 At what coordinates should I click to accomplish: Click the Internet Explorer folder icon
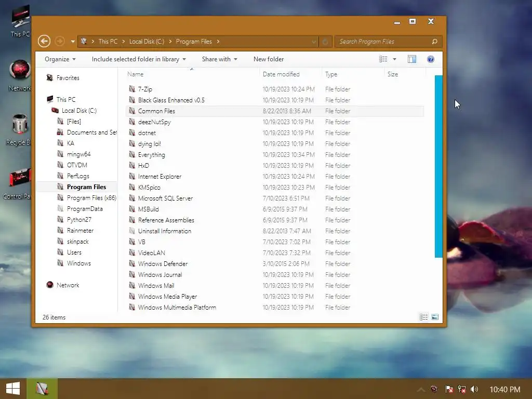132,176
